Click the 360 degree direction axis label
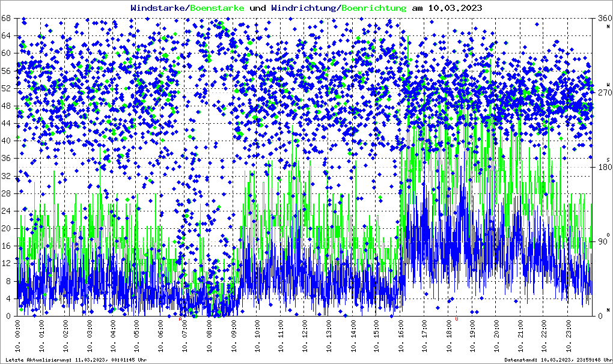The width and height of the screenshot is (613, 364). coord(605,18)
